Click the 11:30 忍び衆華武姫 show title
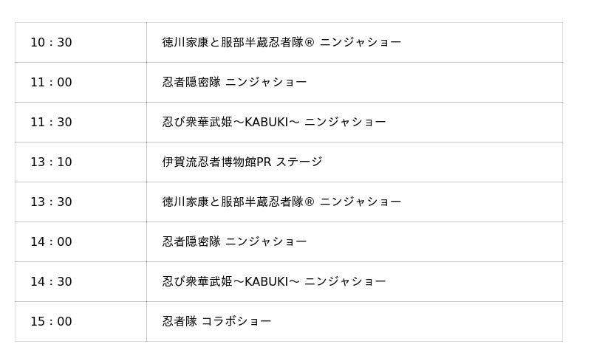Screen dimensions: 591x364 click(274, 123)
